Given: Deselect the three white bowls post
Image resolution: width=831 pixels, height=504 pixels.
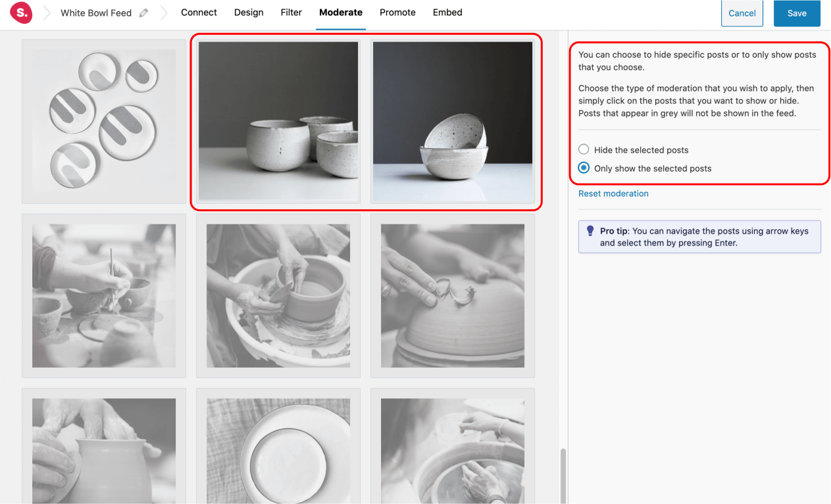Looking at the screenshot, I should (278, 122).
